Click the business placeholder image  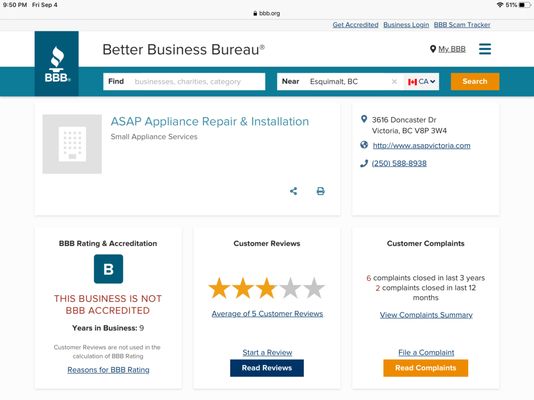click(x=72, y=144)
